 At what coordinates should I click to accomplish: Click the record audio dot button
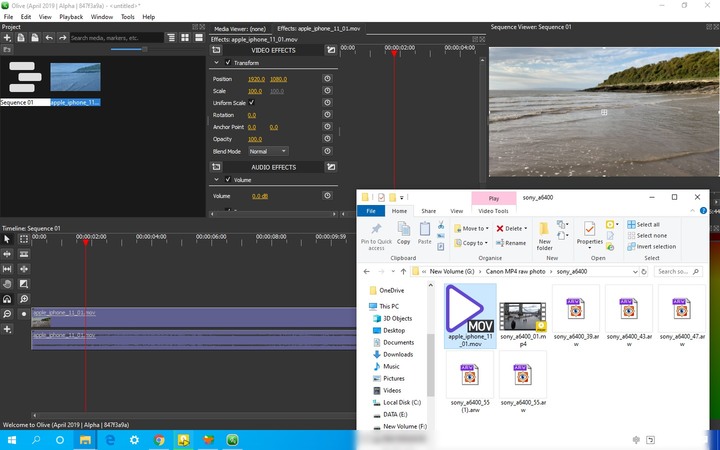point(23,314)
